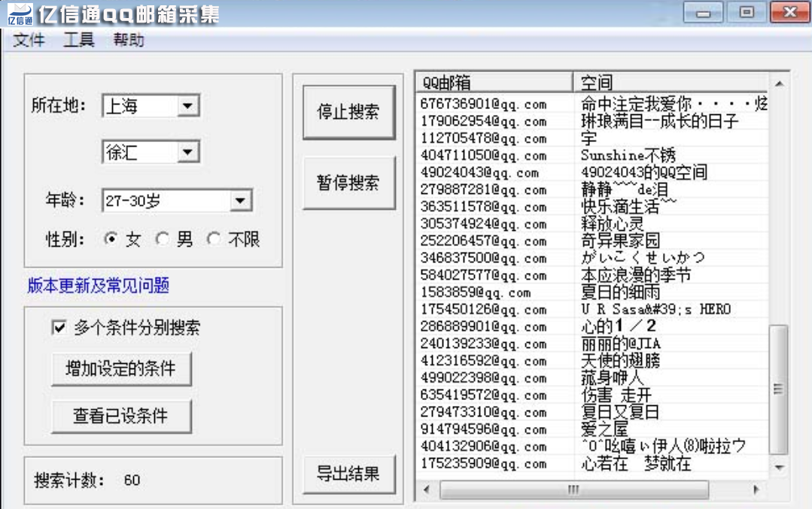Click the results list vertical scrollbar thumb

(779, 389)
